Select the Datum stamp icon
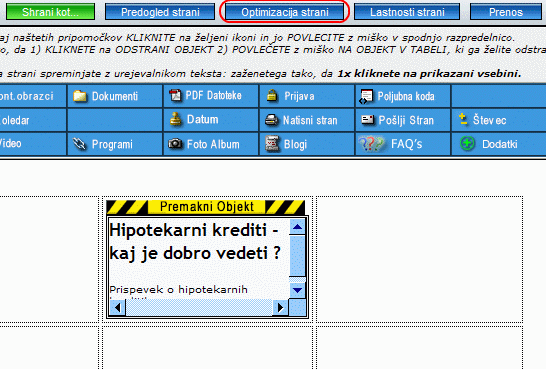The height and width of the screenshot is (369, 546). click(176, 119)
